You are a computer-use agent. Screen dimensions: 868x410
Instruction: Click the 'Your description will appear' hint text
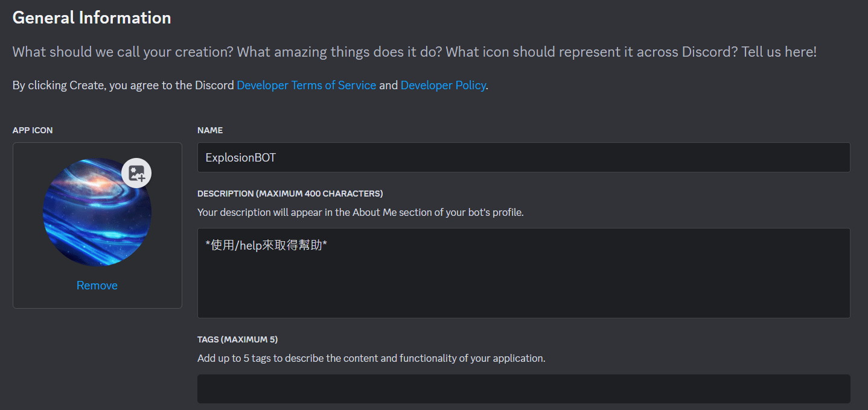coord(360,212)
